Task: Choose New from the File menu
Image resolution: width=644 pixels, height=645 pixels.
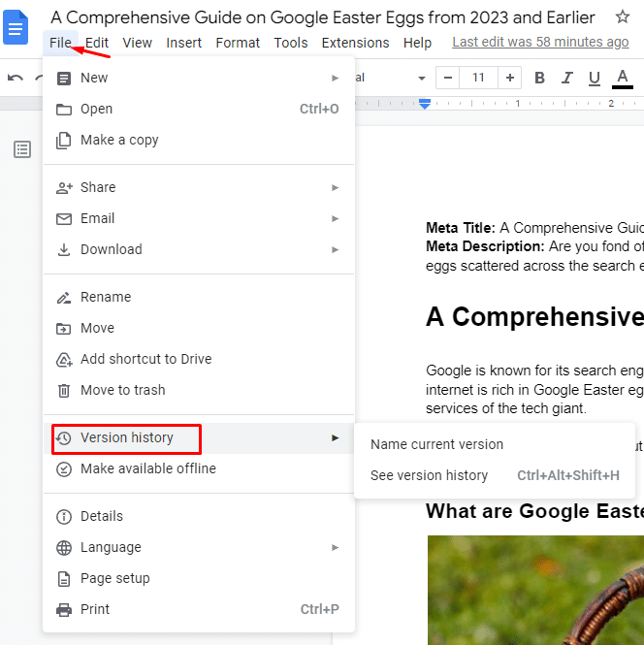Action: pyautogui.click(x=199, y=78)
